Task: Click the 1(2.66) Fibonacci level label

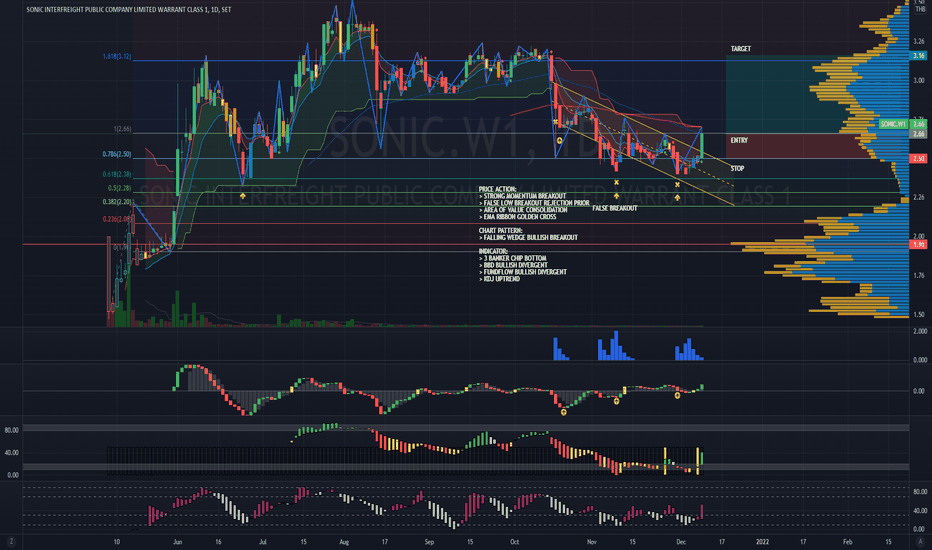Action: pos(122,129)
